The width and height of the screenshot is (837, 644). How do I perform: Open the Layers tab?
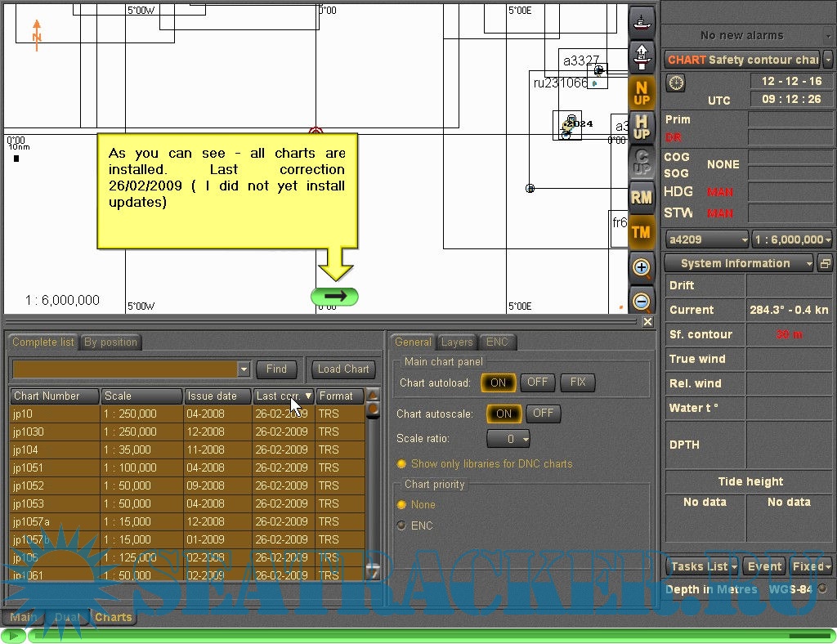(457, 342)
